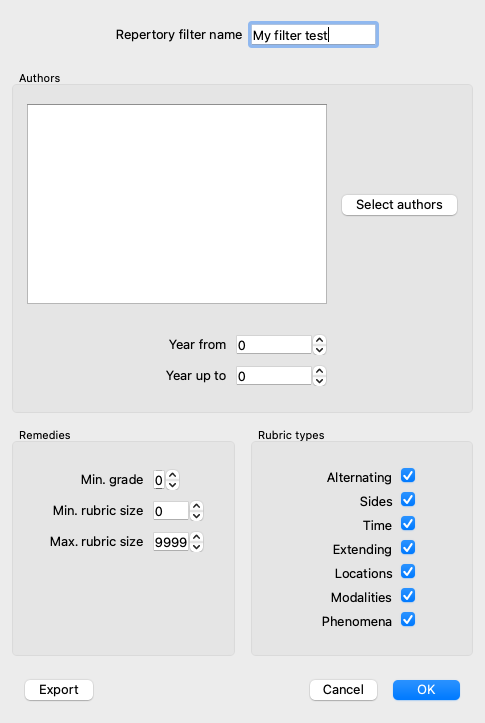This screenshot has width=485, height=723.
Task: Increment the Year from stepper up arrow
Action: (x=319, y=340)
